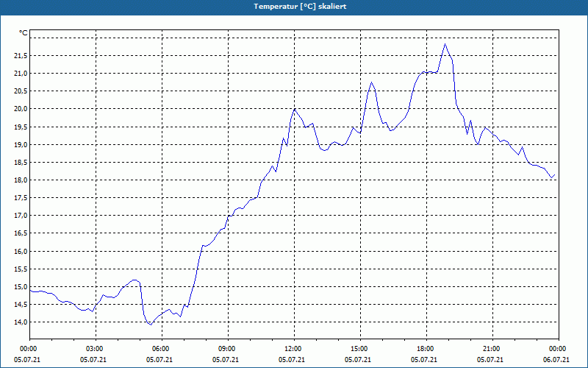
Task: Click the 20,0 y-axis value
Action: 21,109
